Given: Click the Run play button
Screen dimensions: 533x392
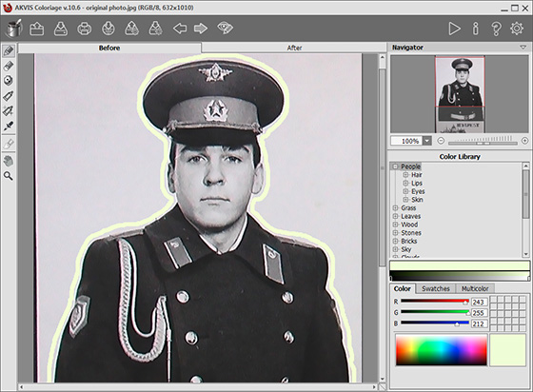Looking at the screenshot, I should (454, 29).
